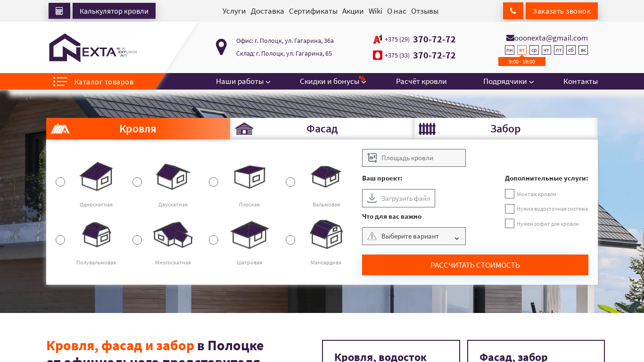Enable Нужна водосточная система checkbox
The image size is (644, 362).
point(510,209)
